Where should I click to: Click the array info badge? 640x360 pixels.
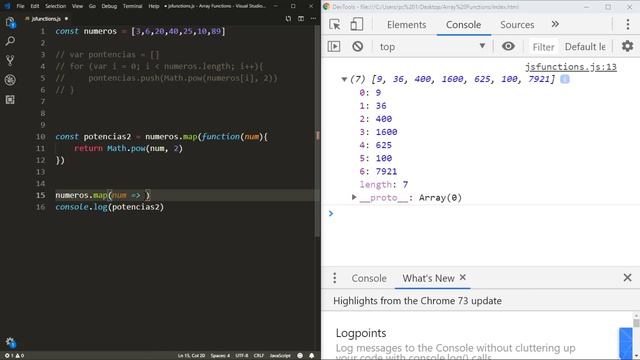[565, 79]
